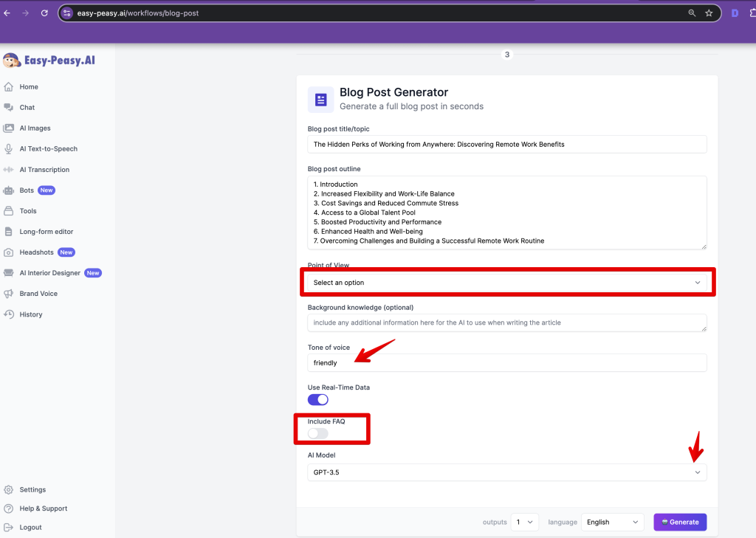756x538 pixels.
Task: Select the AI Text-to-Speech microphone icon
Action: (x=9, y=149)
